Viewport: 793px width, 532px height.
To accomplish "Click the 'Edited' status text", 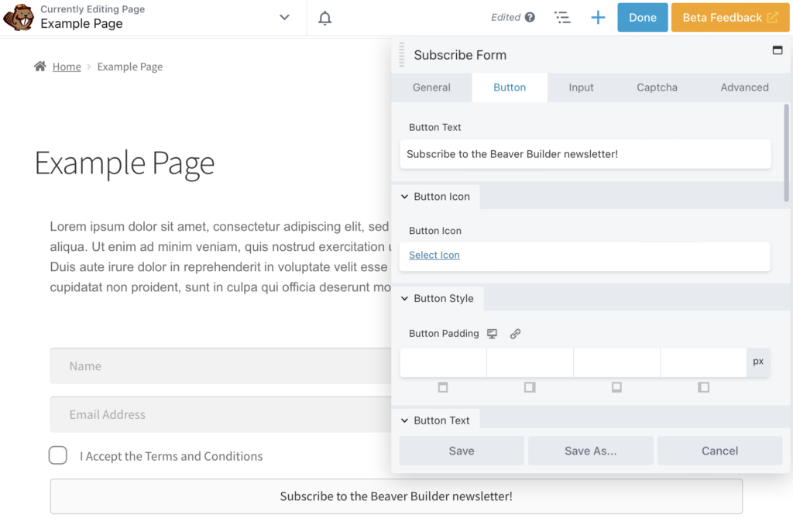I will pyautogui.click(x=505, y=17).
